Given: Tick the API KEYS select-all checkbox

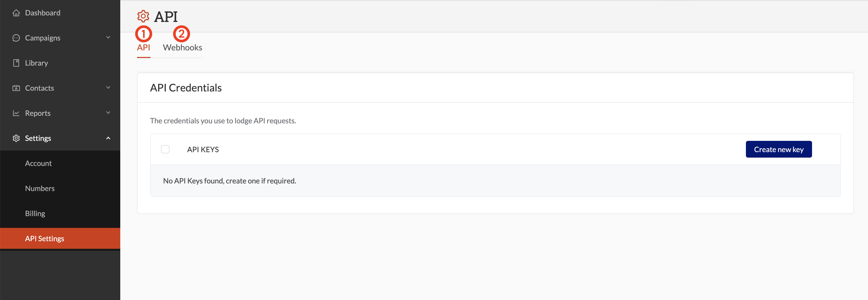Looking at the screenshot, I should [165, 149].
